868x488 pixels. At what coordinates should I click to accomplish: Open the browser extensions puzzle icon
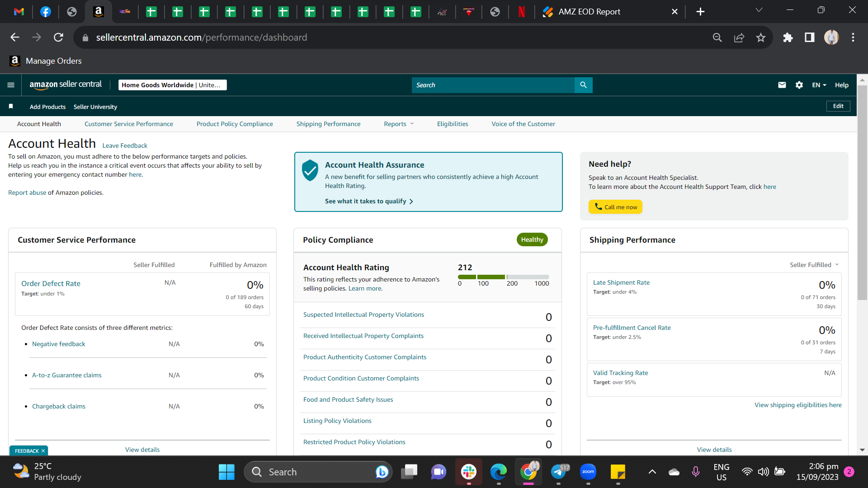[x=788, y=38]
